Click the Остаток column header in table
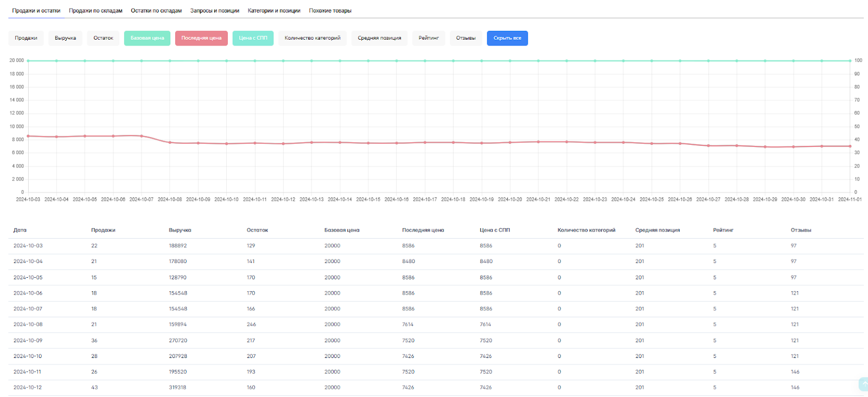 (258, 230)
